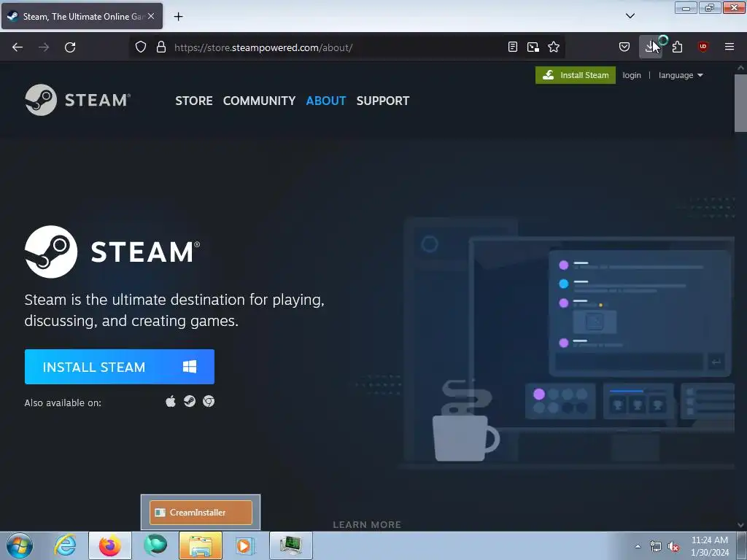747x560 pixels.
Task: Open the Pocket save icon
Action: (x=624, y=47)
